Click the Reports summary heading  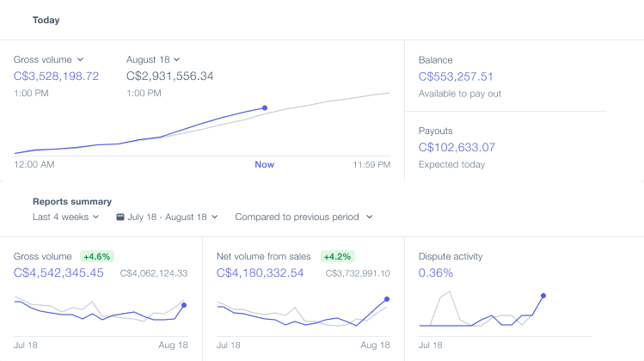[x=72, y=202]
